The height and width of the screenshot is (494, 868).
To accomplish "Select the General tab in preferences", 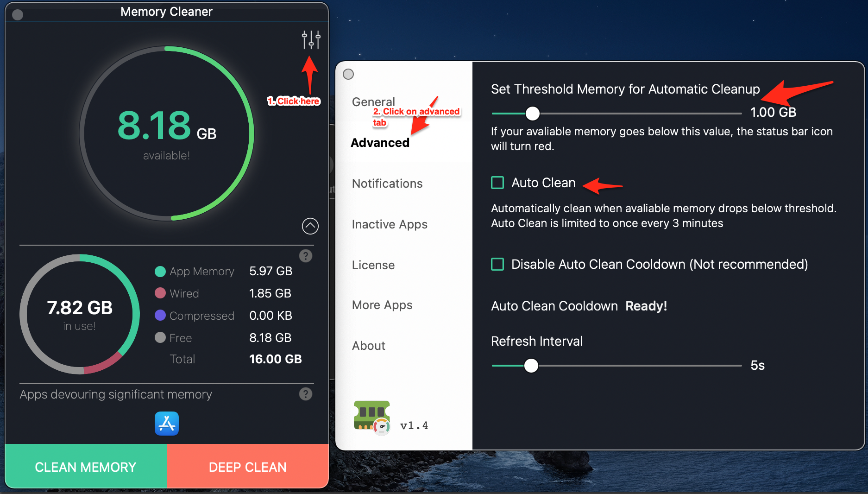I will [x=373, y=102].
